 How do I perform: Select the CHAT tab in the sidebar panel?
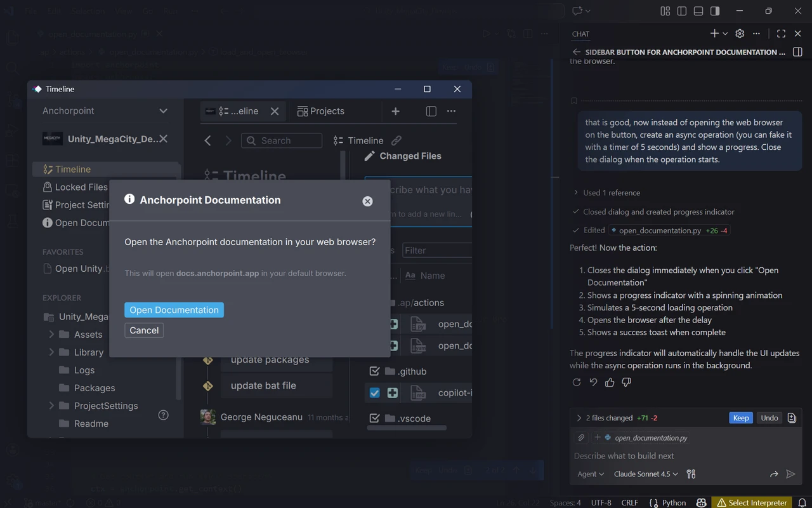tap(580, 34)
